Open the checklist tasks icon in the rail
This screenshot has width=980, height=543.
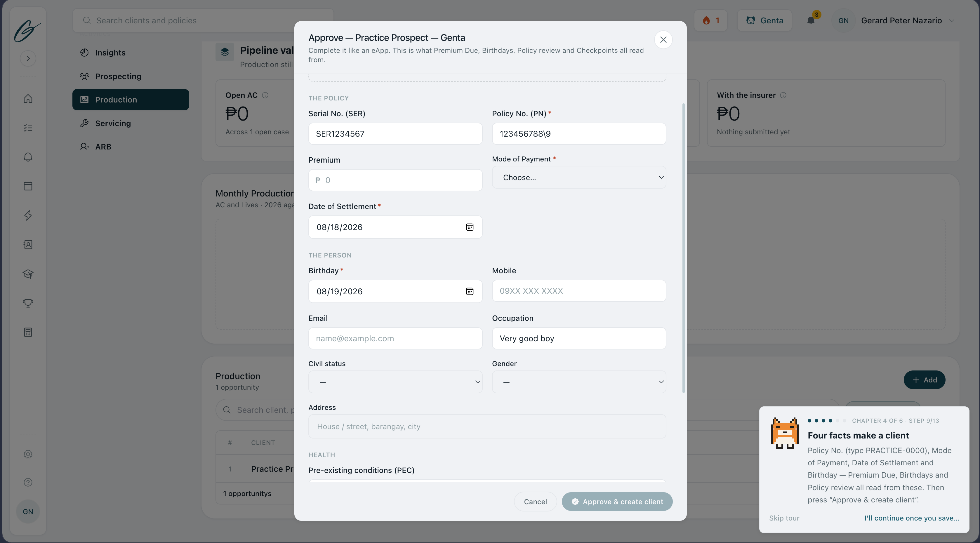(28, 128)
